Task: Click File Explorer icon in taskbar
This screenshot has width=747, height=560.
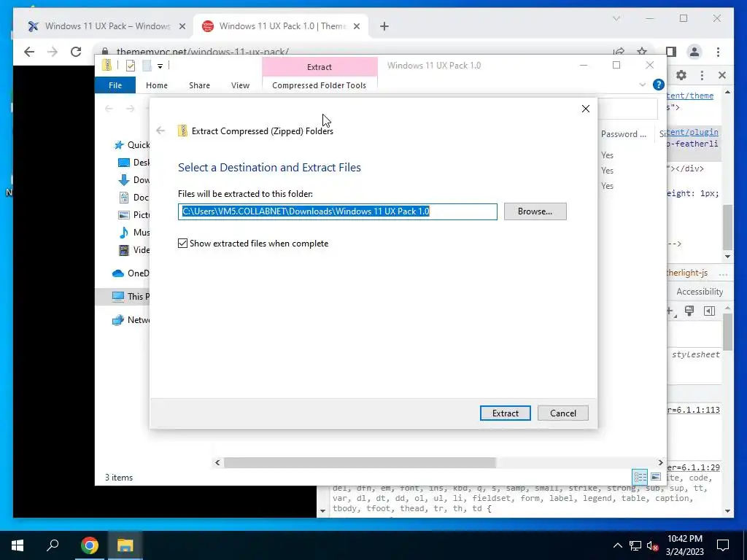Action: click(x=125, y=545)
